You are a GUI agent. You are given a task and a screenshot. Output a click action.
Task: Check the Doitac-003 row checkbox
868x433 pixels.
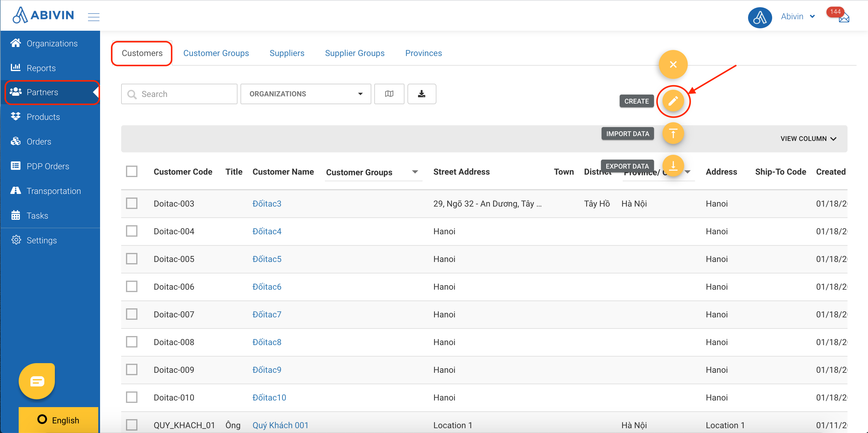132,203
